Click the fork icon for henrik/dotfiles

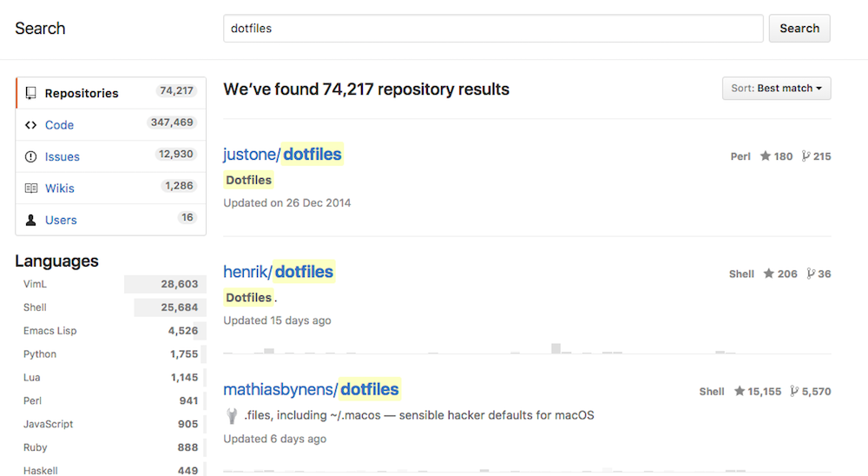pos(811,274)
